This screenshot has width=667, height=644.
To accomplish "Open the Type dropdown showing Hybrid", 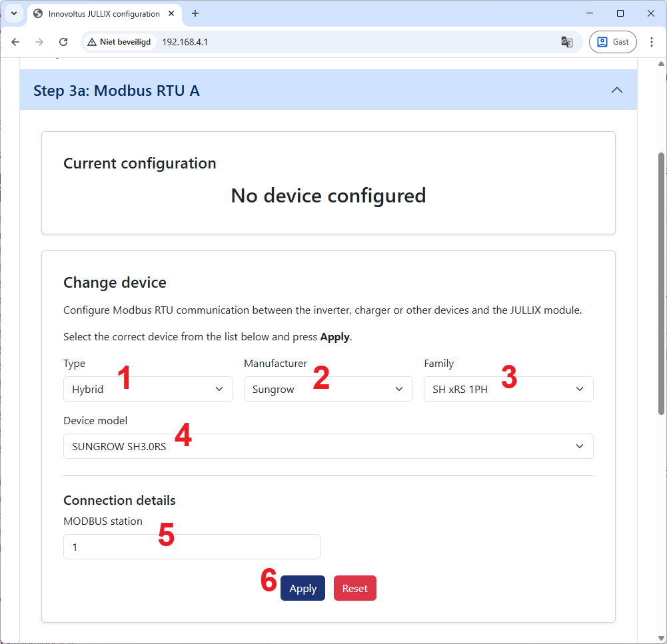I will 148,389.
